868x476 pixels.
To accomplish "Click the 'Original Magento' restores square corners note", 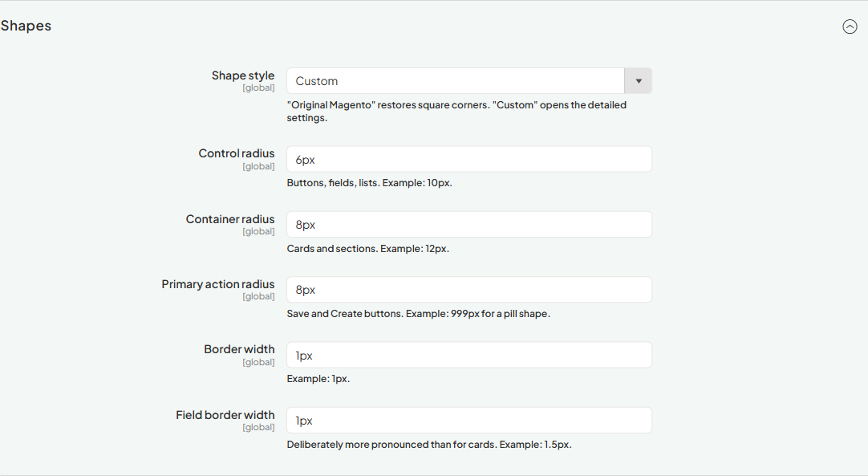I will tap(456, 112).
